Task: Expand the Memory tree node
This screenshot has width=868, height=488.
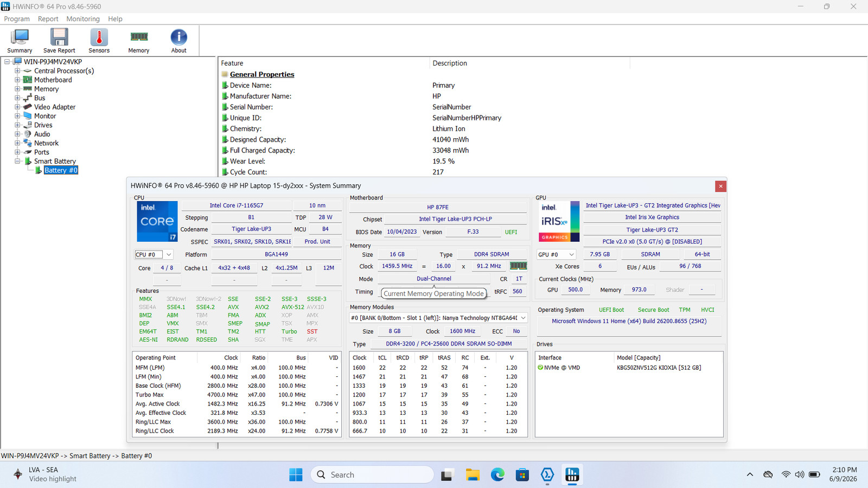Action: 17,89
